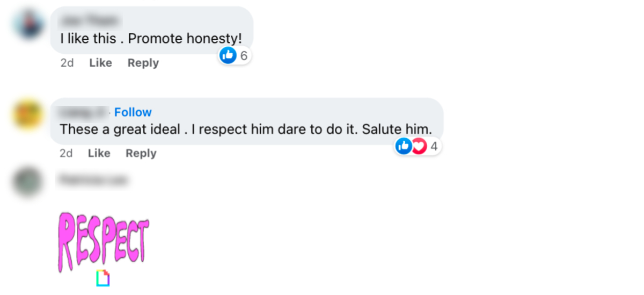Open blurred author name next to Follow

point(84,112)
